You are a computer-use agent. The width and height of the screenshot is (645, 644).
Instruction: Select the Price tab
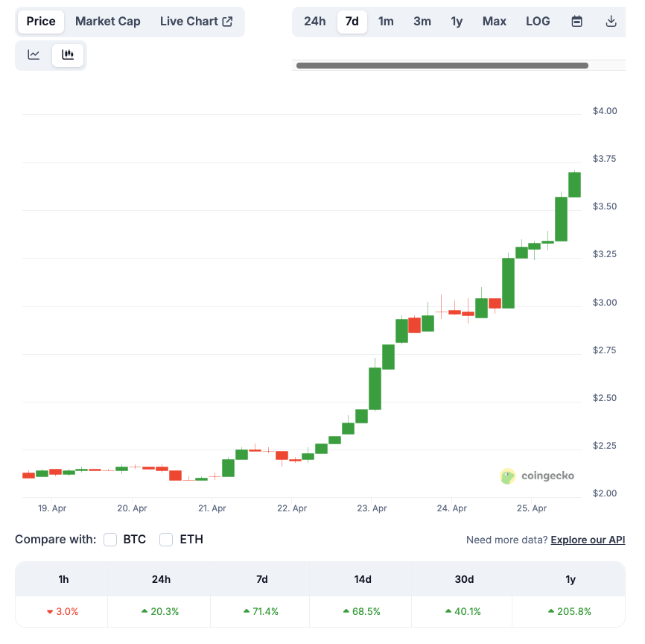41,22
